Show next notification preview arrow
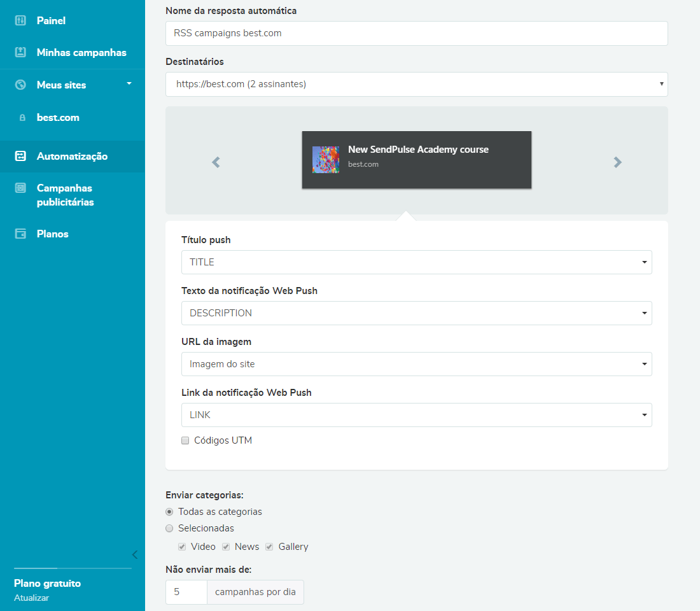 tap(617, 162)
